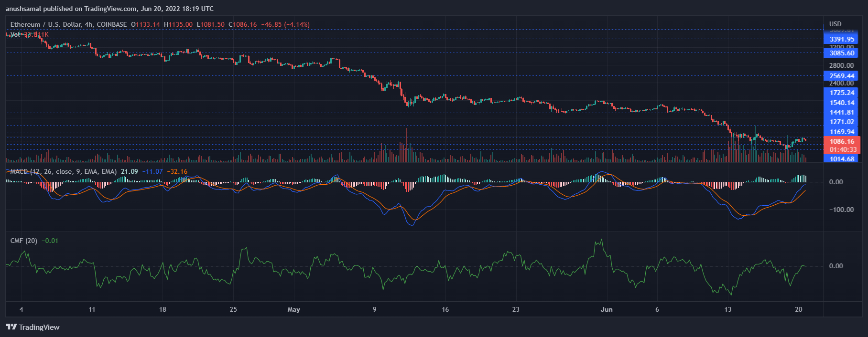Image resolution: width=868 pixels, height=337 pixels.
Task: Click the CMF value −0.01
Action: (50, 241)
